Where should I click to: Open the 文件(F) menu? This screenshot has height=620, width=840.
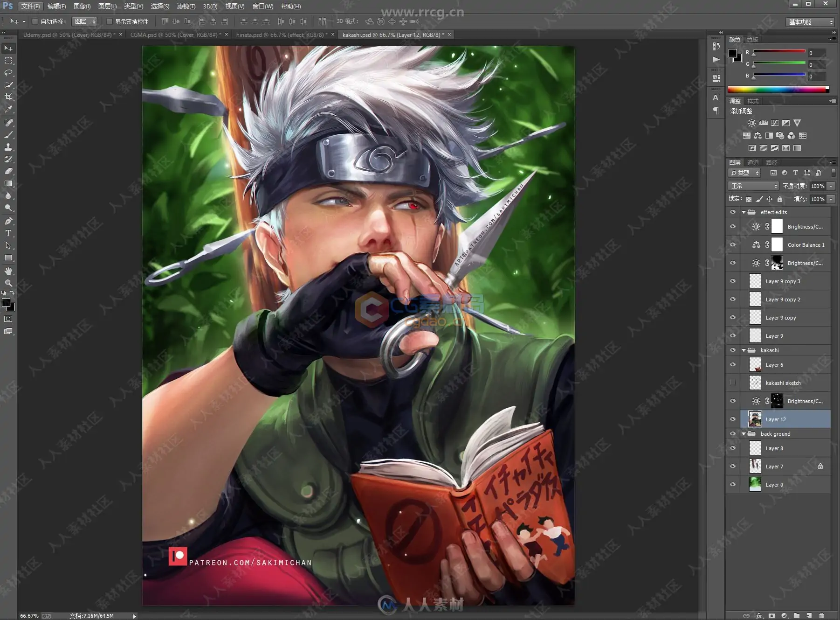tap(31, 6)
